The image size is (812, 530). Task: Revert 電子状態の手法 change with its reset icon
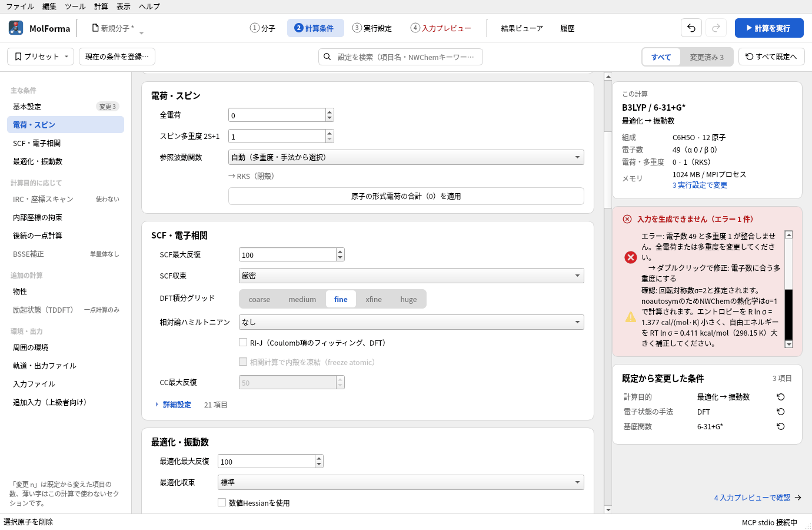[781, 412]
